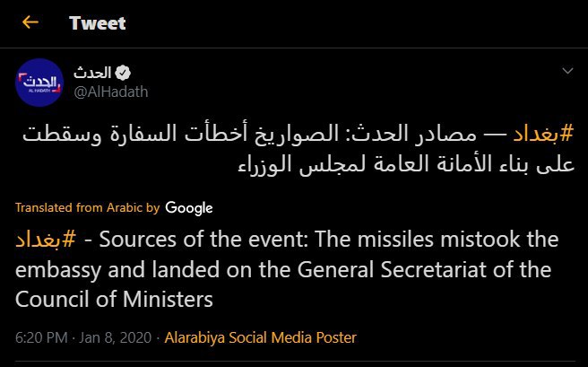Open #بغداد hashtag in the Arabic tweet
The image size is (588, 367).
click(x=543, y=133)
